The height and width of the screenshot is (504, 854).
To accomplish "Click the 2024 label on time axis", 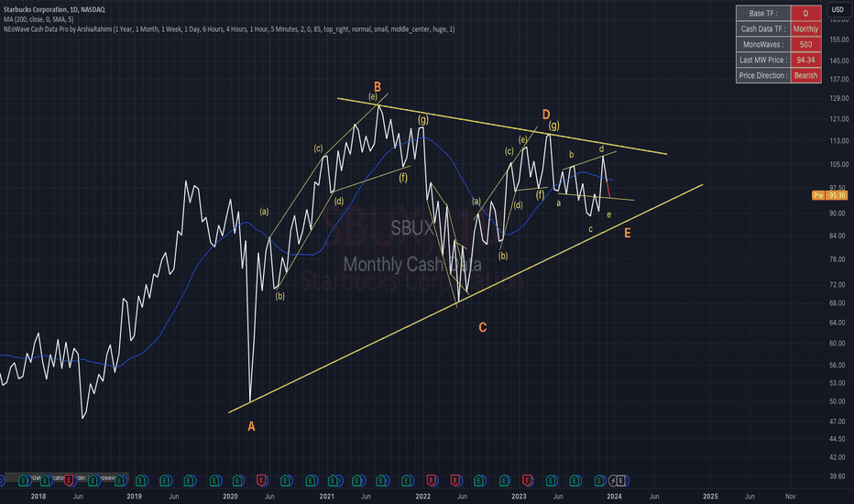I will pyautogui.click(x=614, y=497).
